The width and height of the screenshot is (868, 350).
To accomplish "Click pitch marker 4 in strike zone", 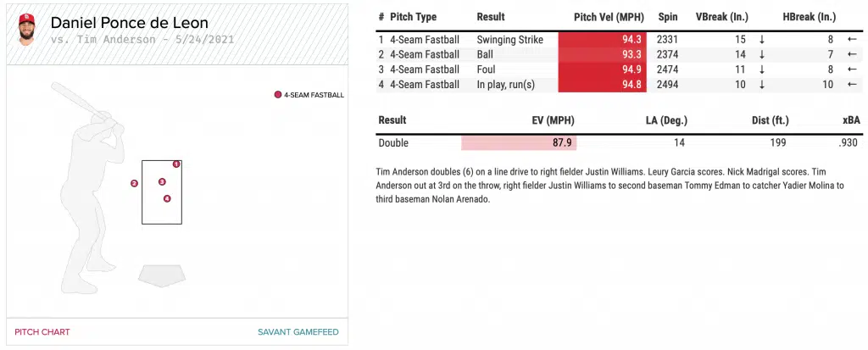I will point(167,199).
